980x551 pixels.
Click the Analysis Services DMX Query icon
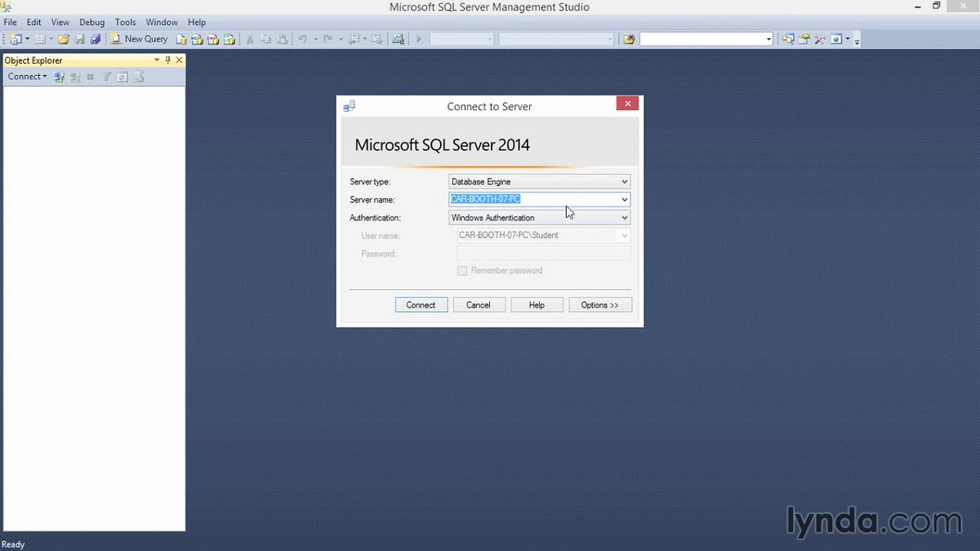point(213,38)
